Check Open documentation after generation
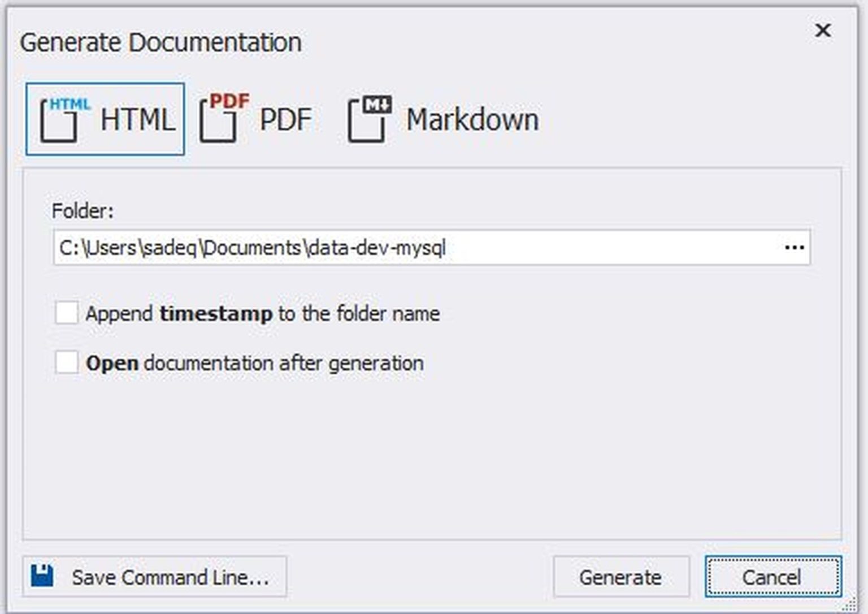Image resolution: width=868 pixels, height=614 pixels. click(66, 362)
